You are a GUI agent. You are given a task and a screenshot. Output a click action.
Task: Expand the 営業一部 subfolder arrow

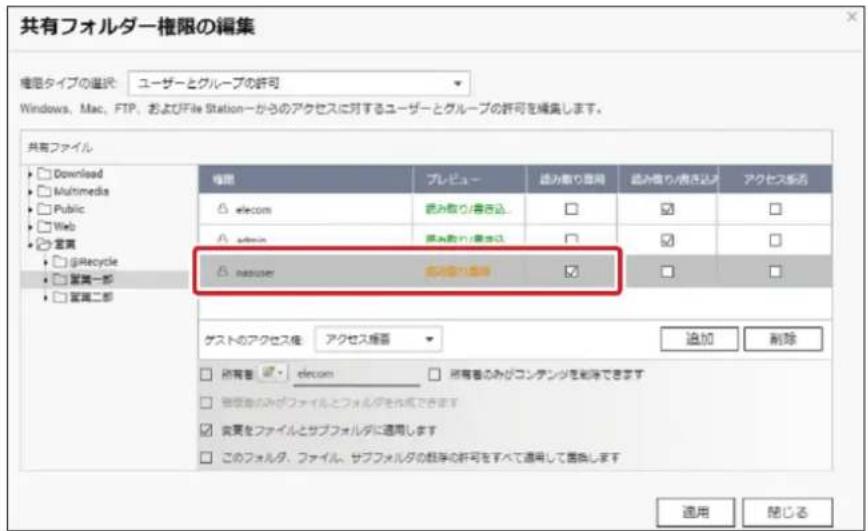46,280
